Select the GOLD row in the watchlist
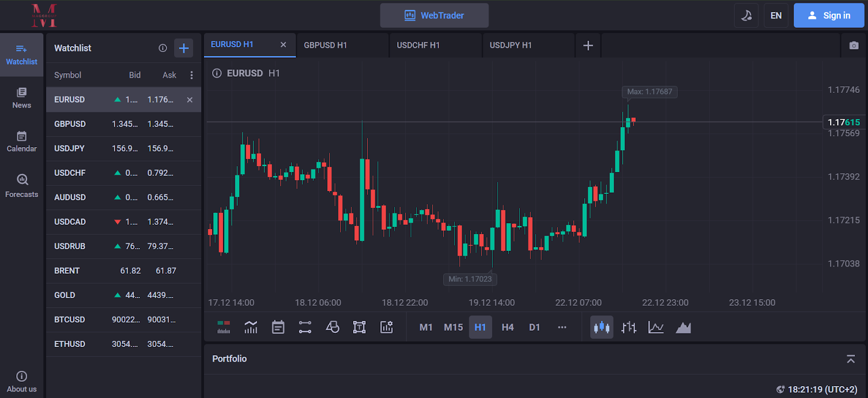868x398 pixels. [124, 295]
